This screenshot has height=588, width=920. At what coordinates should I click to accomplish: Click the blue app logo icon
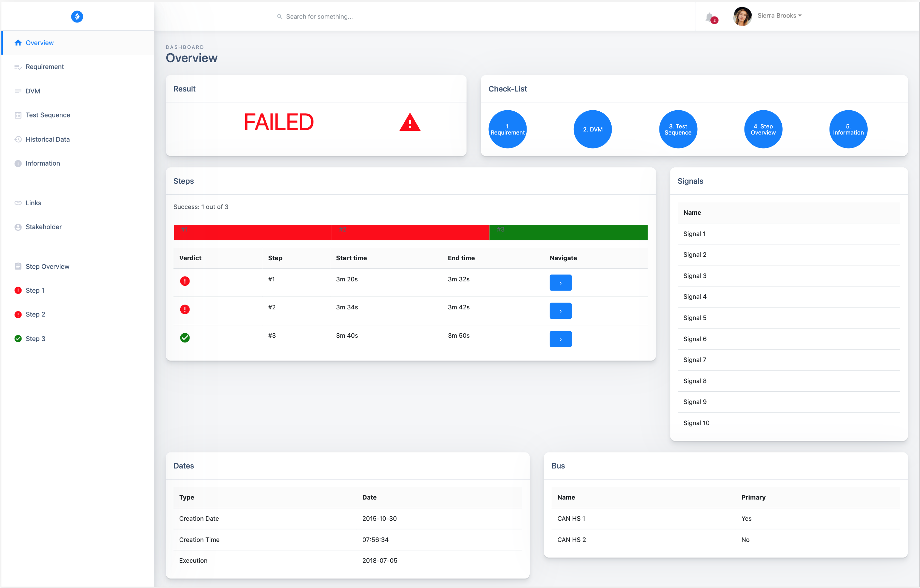pyautogui.click(x=77, y=16)
